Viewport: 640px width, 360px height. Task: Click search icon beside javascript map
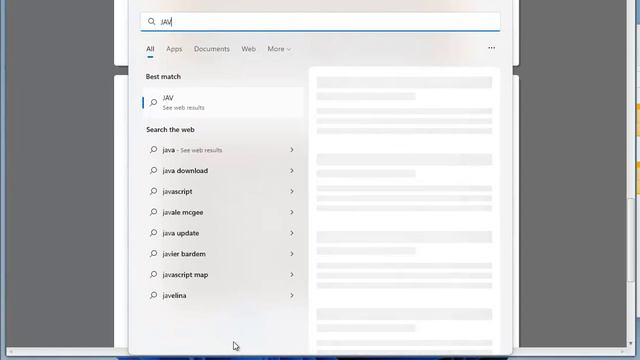coord(153,274)
